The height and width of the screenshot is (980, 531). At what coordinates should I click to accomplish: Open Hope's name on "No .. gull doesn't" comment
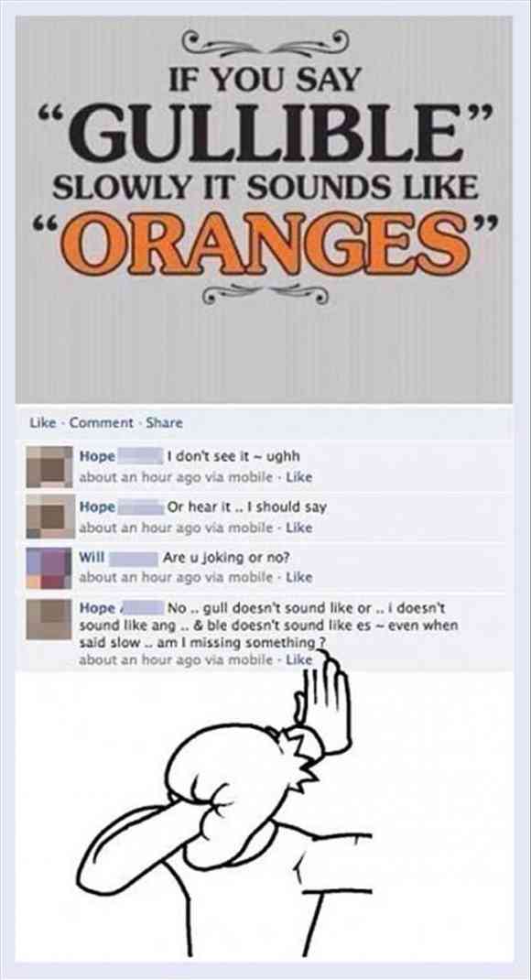click(x=97, y=607)
